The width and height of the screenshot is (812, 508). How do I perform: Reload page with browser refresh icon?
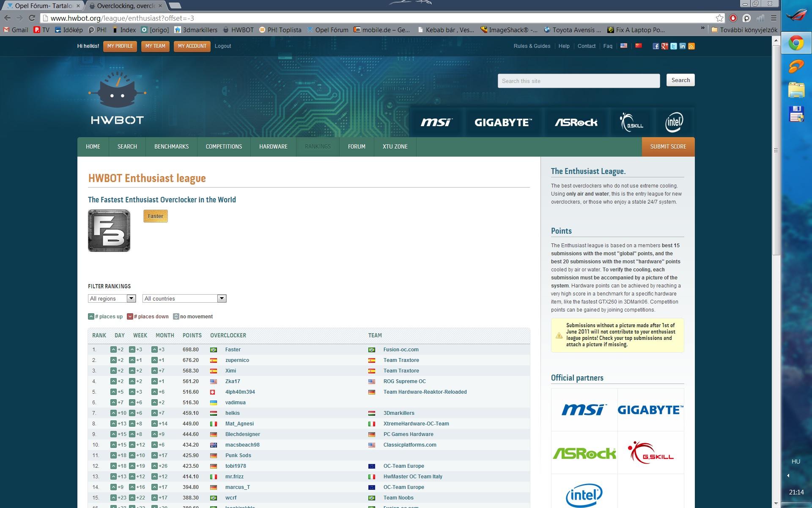pyautogui.click(x=32, y=18)
